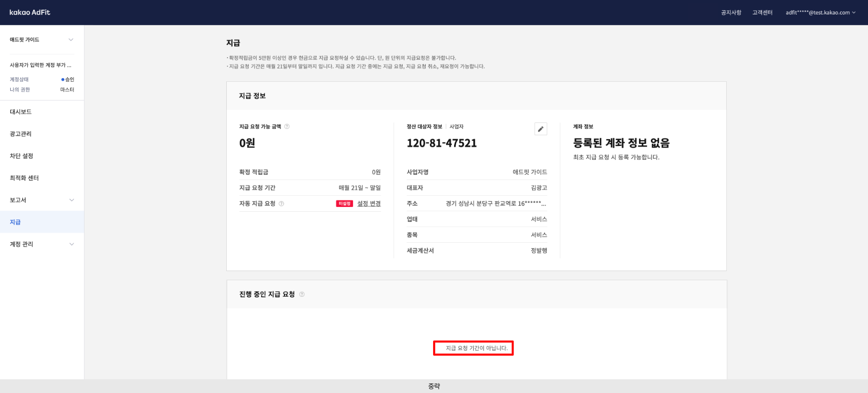Select the 지급 menu item
Image resolution: width=868 pixels, height=393 pixels.
click(x=16, y=222)
